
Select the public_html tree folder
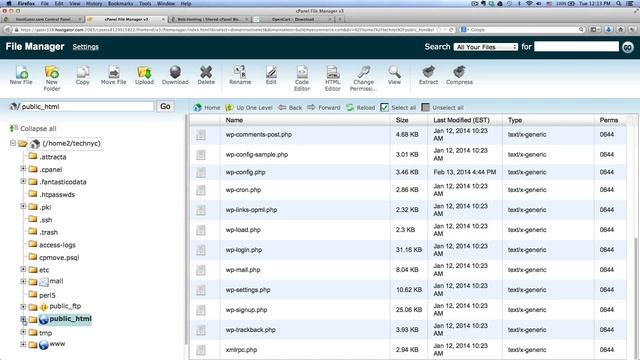coord(70,319)
